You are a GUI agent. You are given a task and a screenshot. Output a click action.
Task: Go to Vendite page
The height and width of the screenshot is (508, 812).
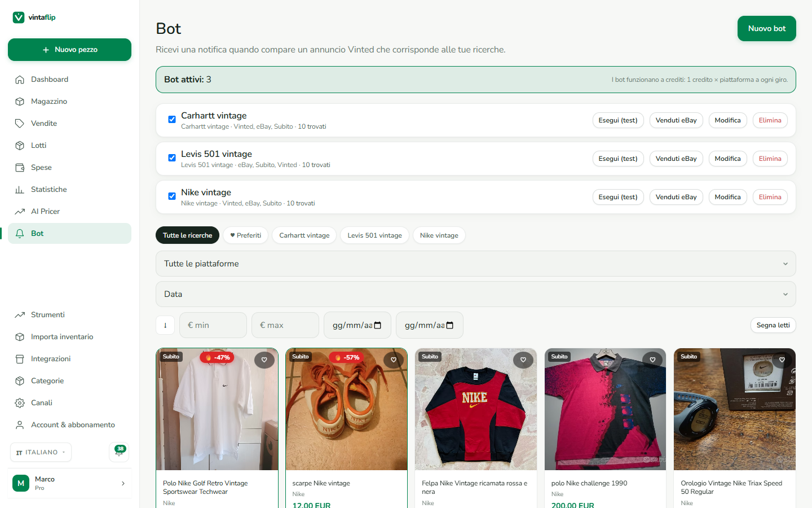tap(69, 124)
